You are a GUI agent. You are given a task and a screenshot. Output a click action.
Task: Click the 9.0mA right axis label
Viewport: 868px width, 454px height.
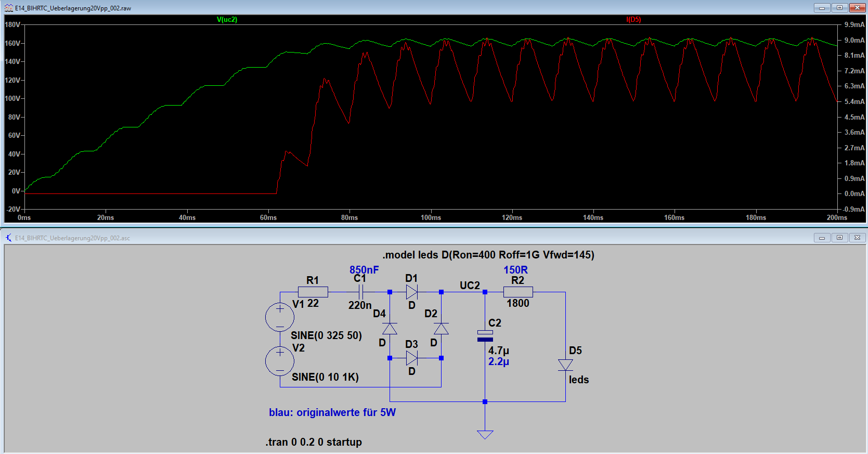coord(854,40)
